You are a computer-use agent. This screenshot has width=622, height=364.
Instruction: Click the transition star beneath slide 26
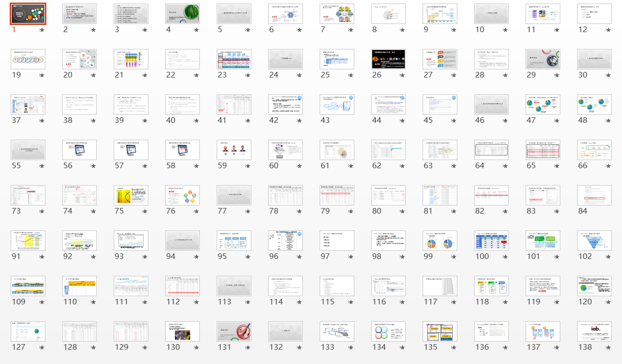click(x=402, y=75)
